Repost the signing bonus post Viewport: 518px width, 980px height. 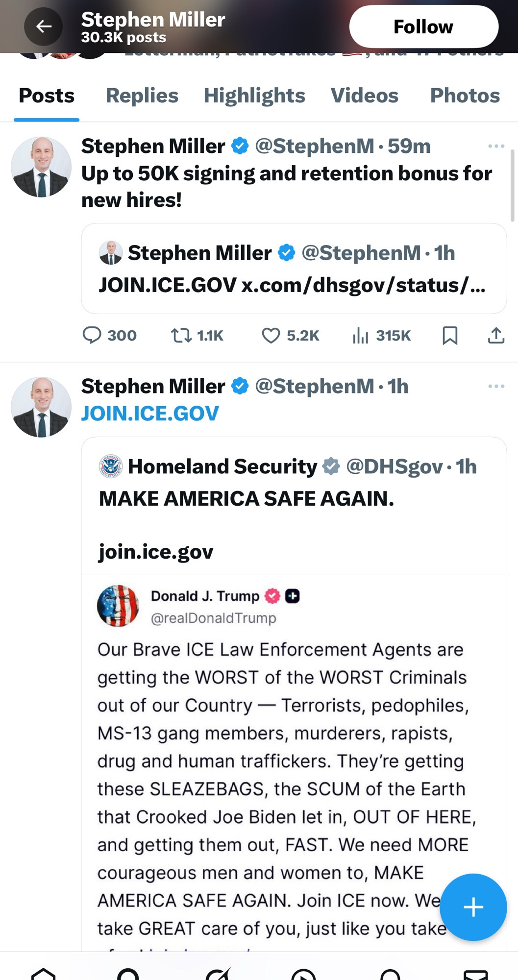pyautogui.click(x=197, y=335)
